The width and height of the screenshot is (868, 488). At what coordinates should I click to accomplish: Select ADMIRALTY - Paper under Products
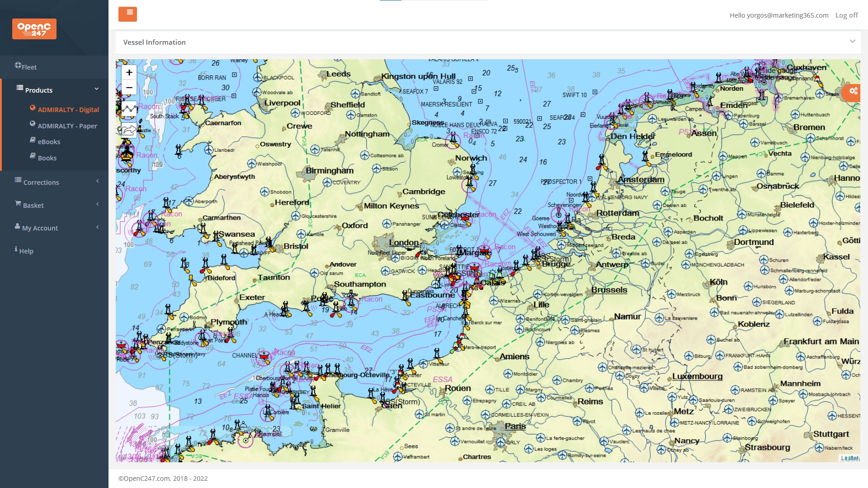tap(68, 126)
